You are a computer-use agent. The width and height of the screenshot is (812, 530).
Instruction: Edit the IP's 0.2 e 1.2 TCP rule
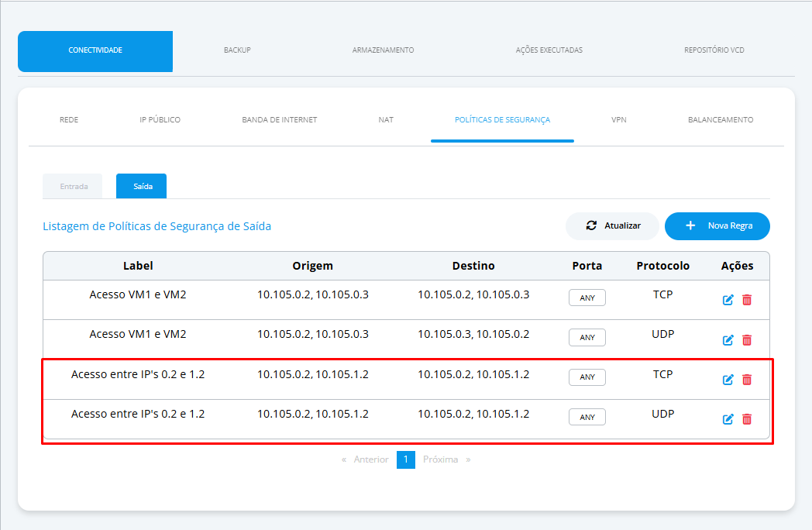click(x=728, y=380)
